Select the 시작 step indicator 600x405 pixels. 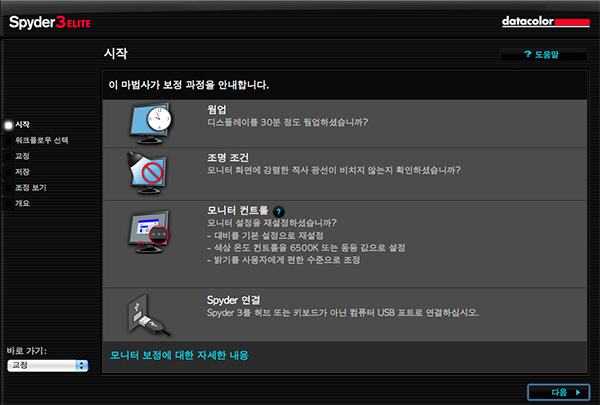tap(8, 125)
